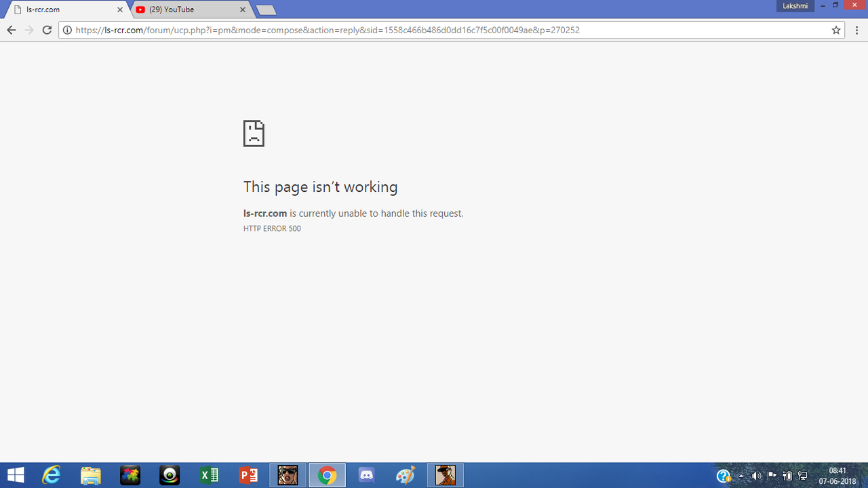Open Discord from the taskbar
This screenshot has height=488, width=868.
tap(366, 476)
